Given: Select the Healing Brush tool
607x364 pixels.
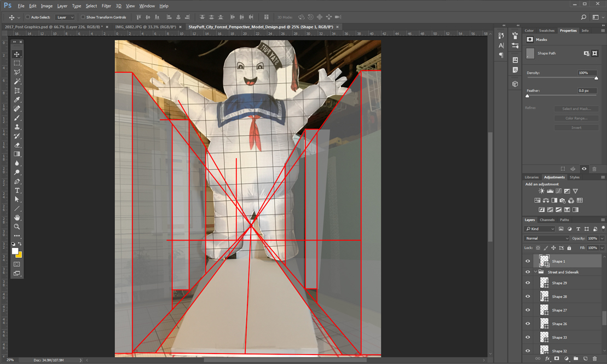Looking at the screenshot, I should [x=16, y=109].
